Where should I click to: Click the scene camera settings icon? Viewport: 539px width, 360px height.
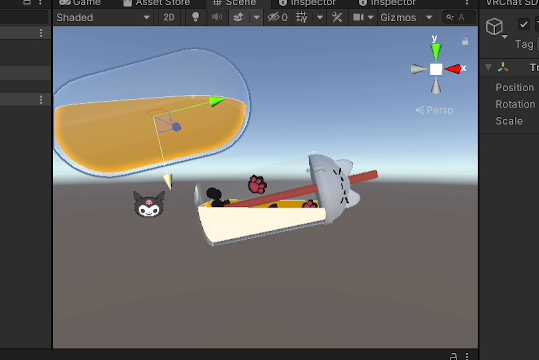pyautogui.click(x=358, y=17)
